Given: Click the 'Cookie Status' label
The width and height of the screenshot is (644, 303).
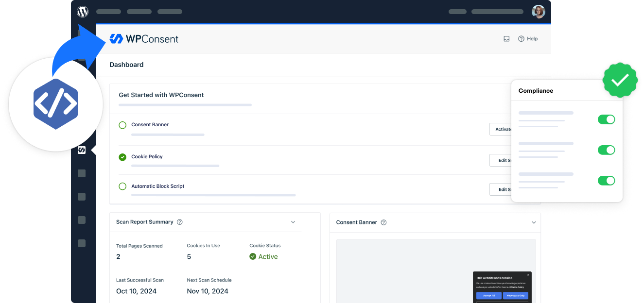Looking at the screenshot, I should coord(265,246).
